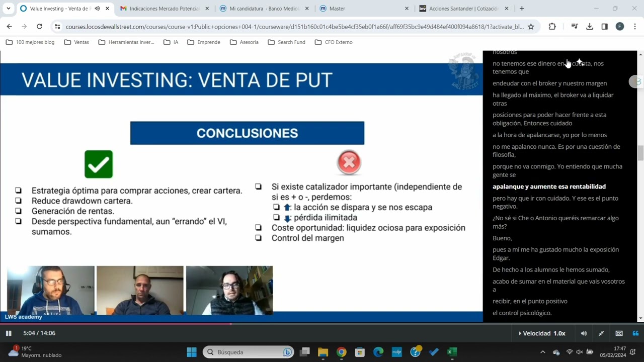Open Task View from the taskbar
This screenshot has width=644, height=362.
click(304, 352)
